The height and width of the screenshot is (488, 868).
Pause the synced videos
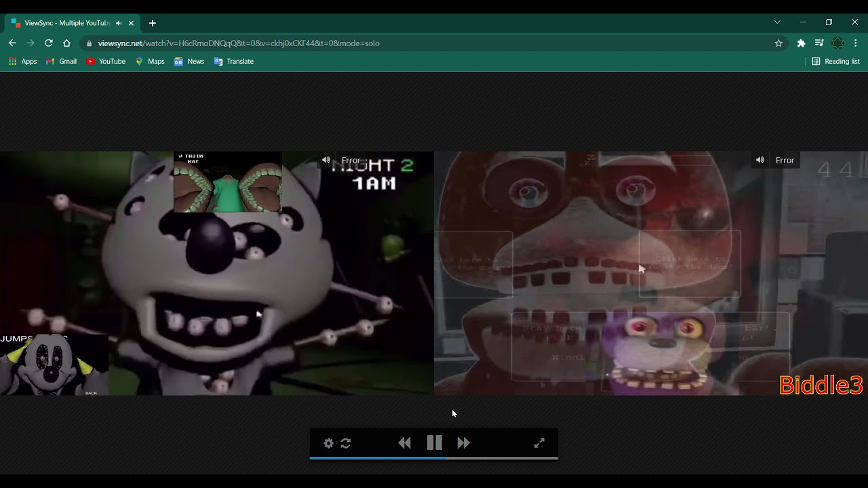435,443
